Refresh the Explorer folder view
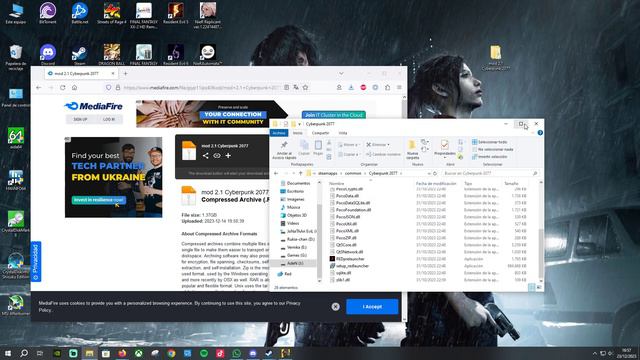The width and height of the screenshot is (640, 360). (x=435, y=173)
